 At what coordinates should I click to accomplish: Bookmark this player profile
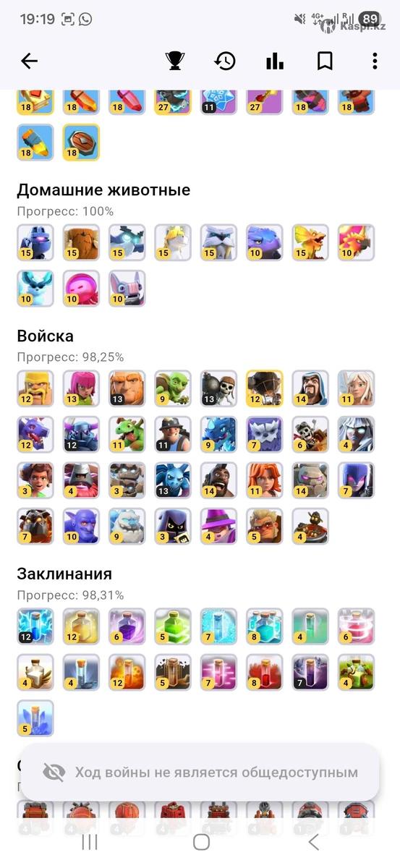[x=325, y=61]
